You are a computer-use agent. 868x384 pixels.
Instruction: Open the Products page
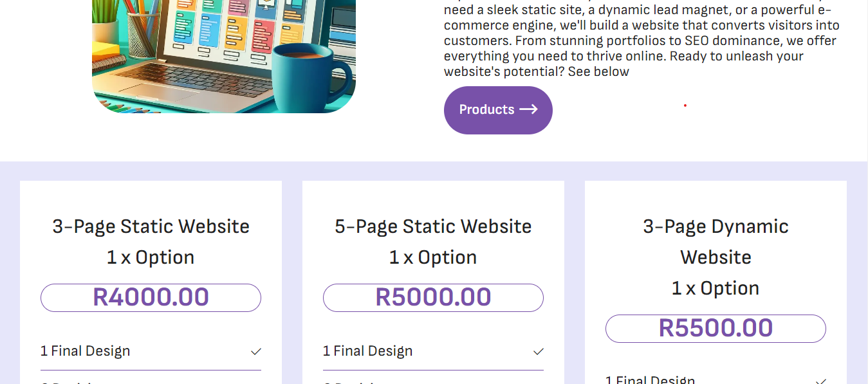(498, 110)
